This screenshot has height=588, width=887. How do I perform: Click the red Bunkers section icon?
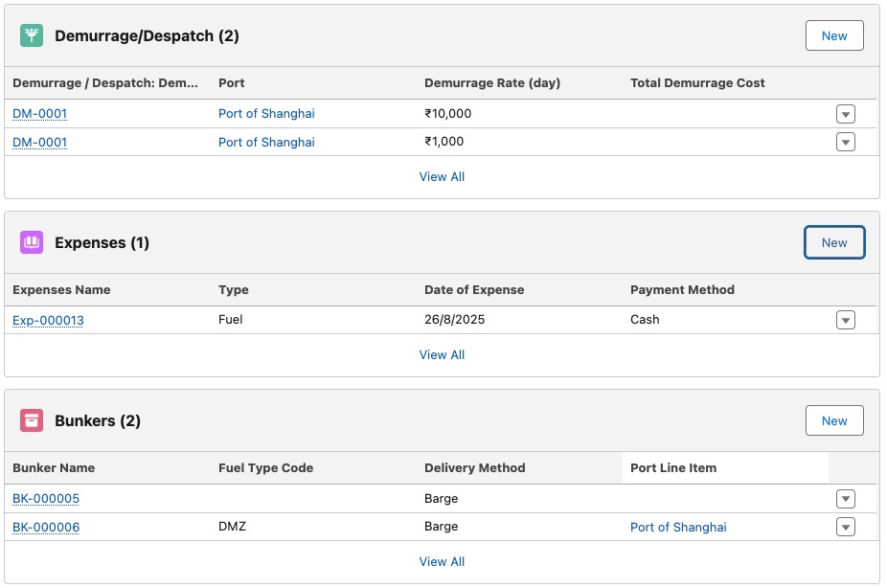(32, 421)
